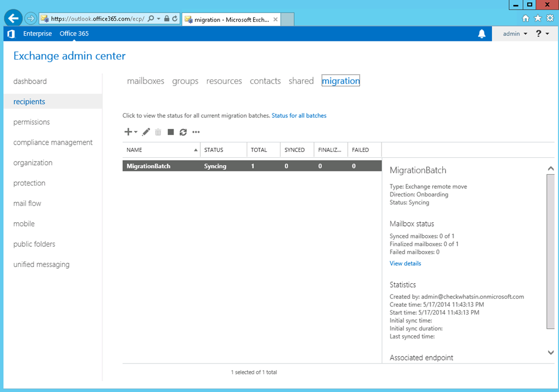
Task: Click the browser forward arrow button
Action: coord(31,18)
